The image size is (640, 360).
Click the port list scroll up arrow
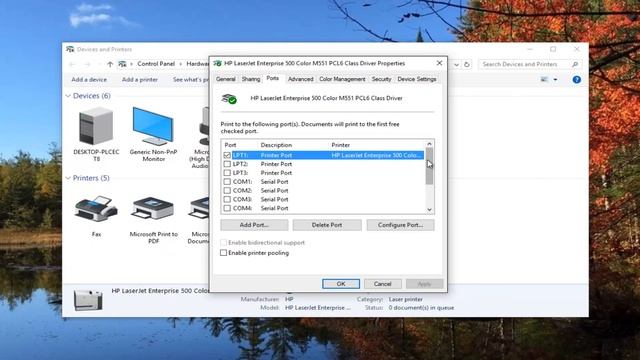point(429,144)
